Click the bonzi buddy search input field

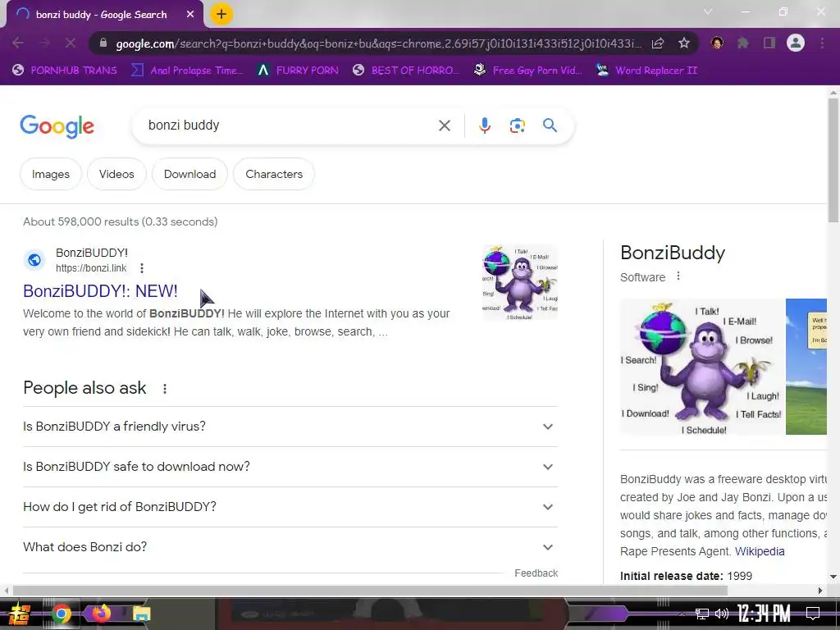point(290,126)
